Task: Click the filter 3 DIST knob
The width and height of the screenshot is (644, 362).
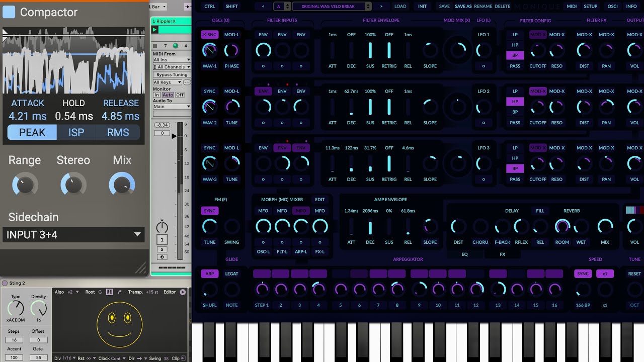Action: [584, 163]
